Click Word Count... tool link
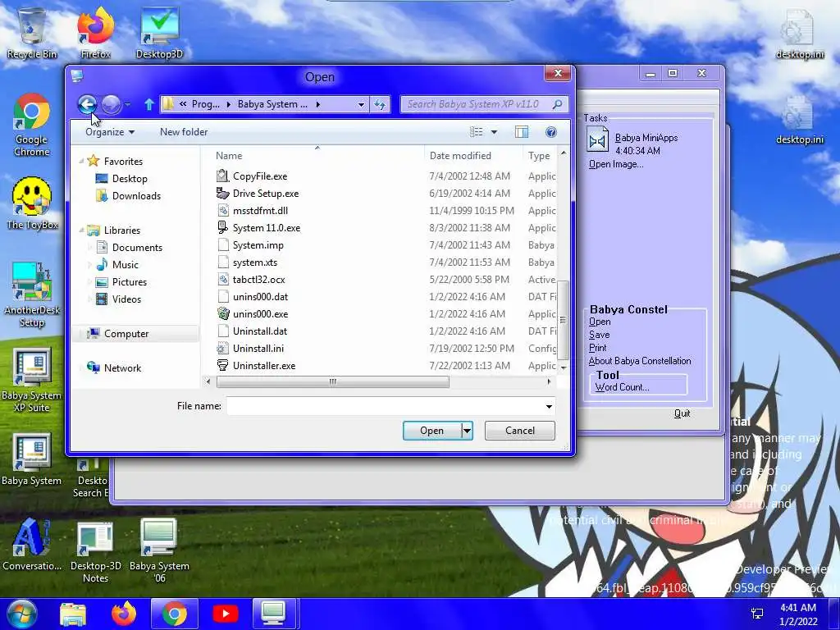The height and width of the screenshot is (630, 840). pyautogui.click(x=622, y=387)
